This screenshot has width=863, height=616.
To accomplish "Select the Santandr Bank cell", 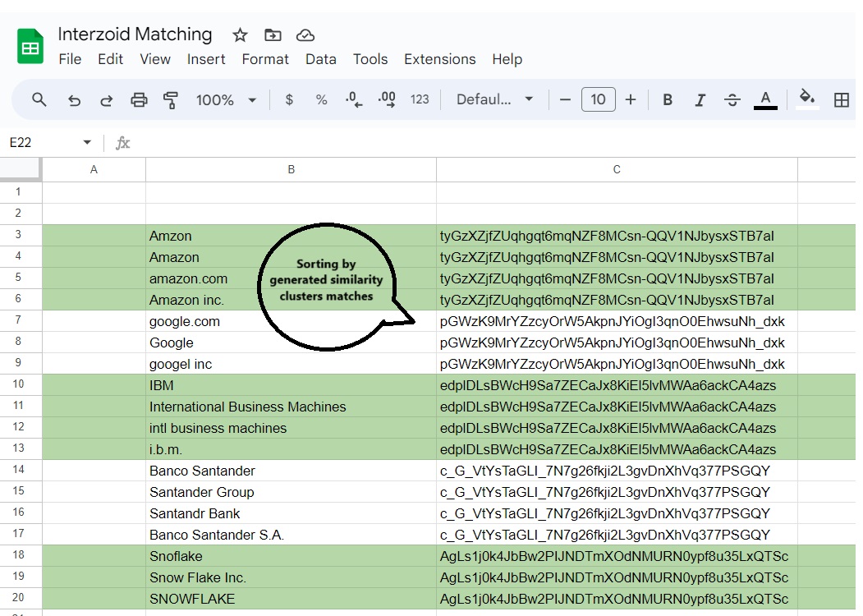I will pos(291,513).
